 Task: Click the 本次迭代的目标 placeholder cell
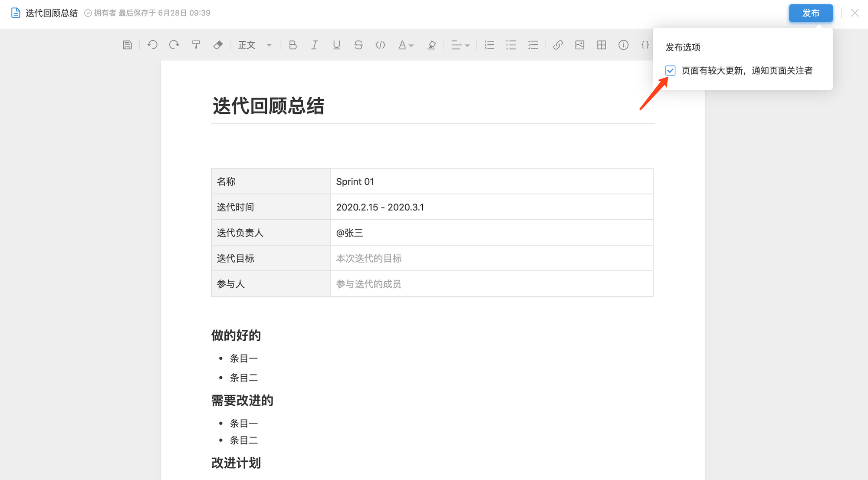click(492, 258)
